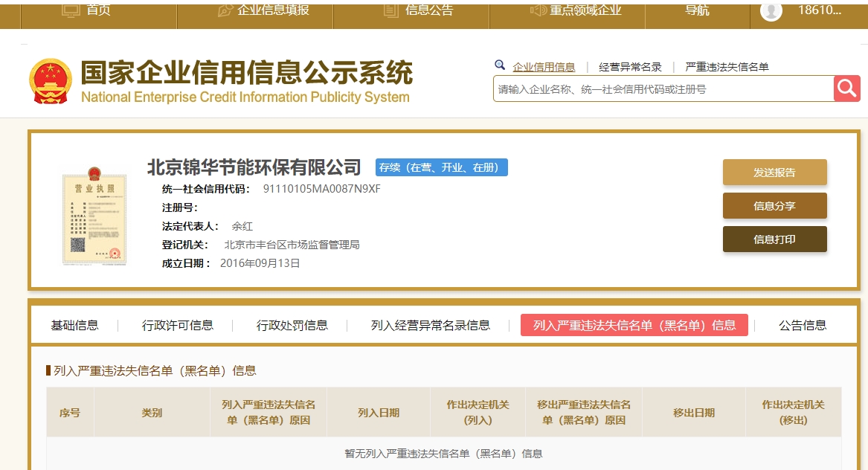Click credit code 91110105MA0087N9XF

click(x=321, y=189)
